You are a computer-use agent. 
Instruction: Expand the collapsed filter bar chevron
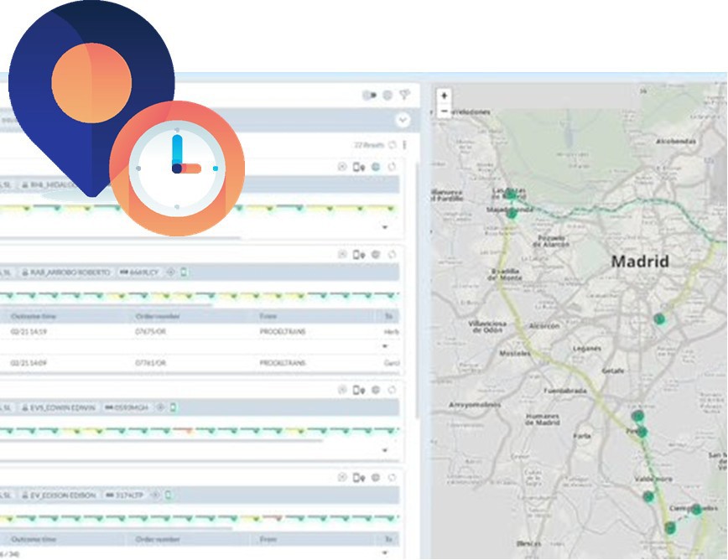pos(403,120)
